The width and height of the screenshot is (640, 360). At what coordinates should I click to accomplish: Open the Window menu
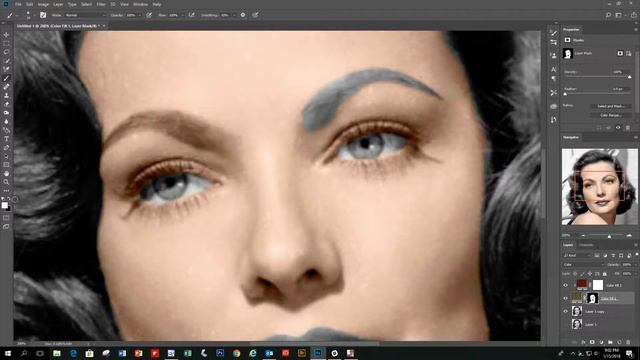tap(140, 4)
